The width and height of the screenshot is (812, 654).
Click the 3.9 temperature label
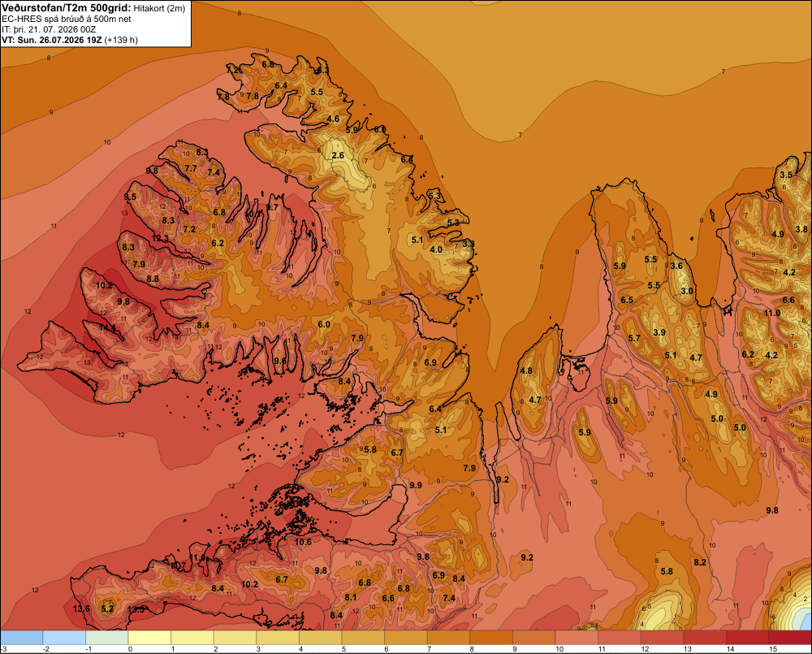coord(659,332)
